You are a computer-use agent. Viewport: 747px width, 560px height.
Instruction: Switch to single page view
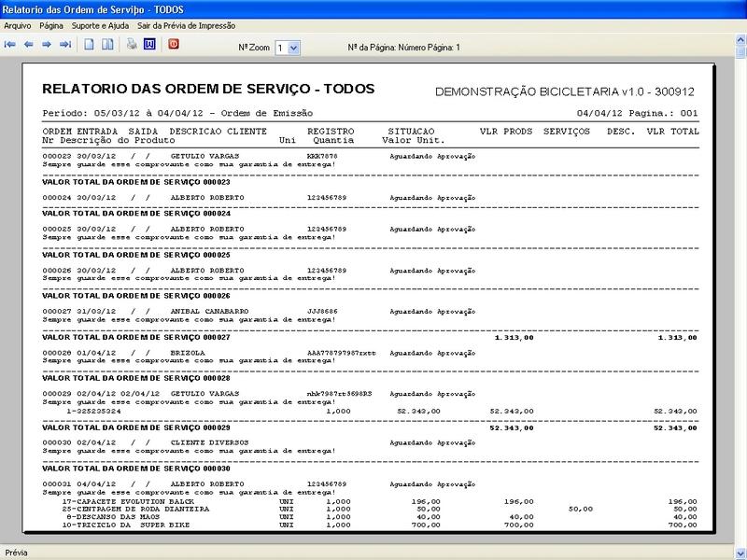(90, 44)
